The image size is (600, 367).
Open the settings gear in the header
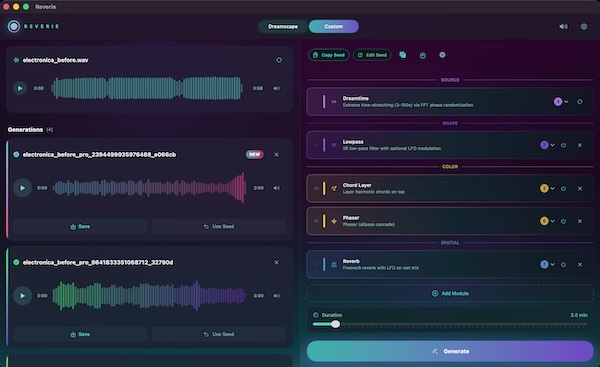coord(584,26)
